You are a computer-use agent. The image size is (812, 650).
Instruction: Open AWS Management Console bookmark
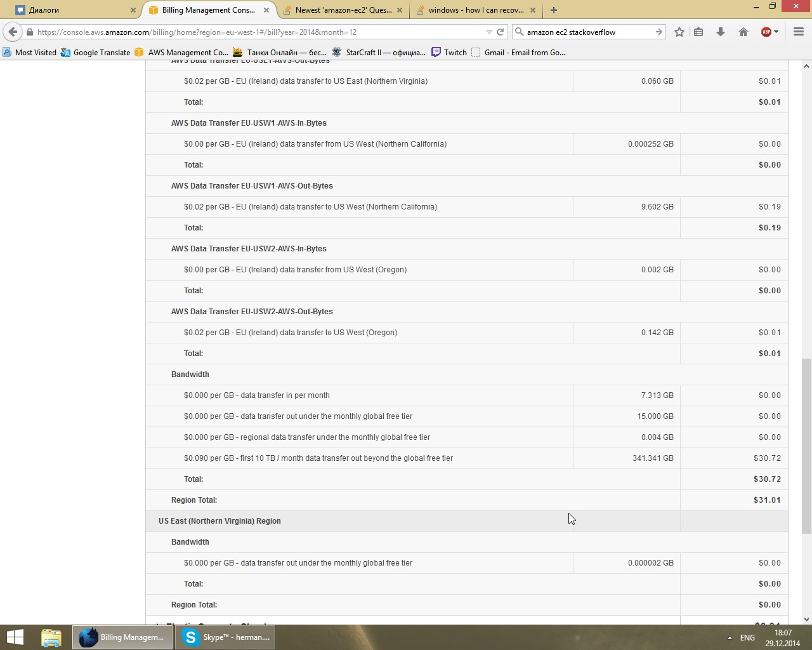click(x=181, y=53)
